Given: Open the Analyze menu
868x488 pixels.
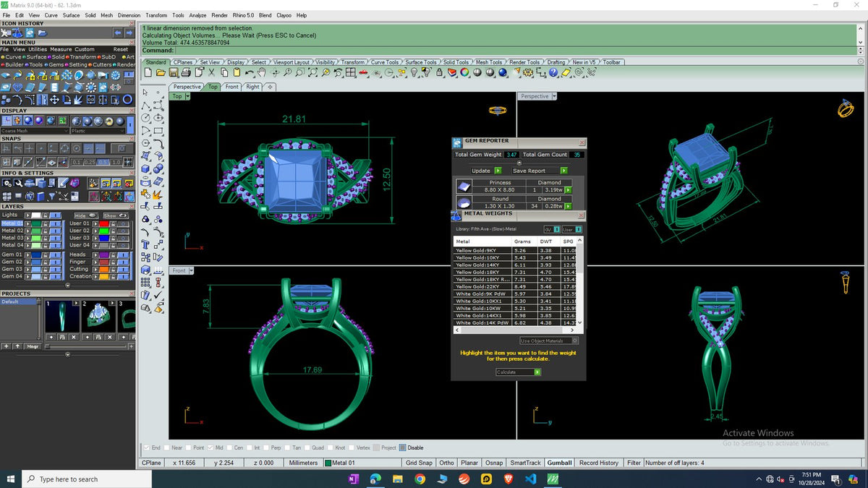Looking at the screenshot, I should click(197, 14).
